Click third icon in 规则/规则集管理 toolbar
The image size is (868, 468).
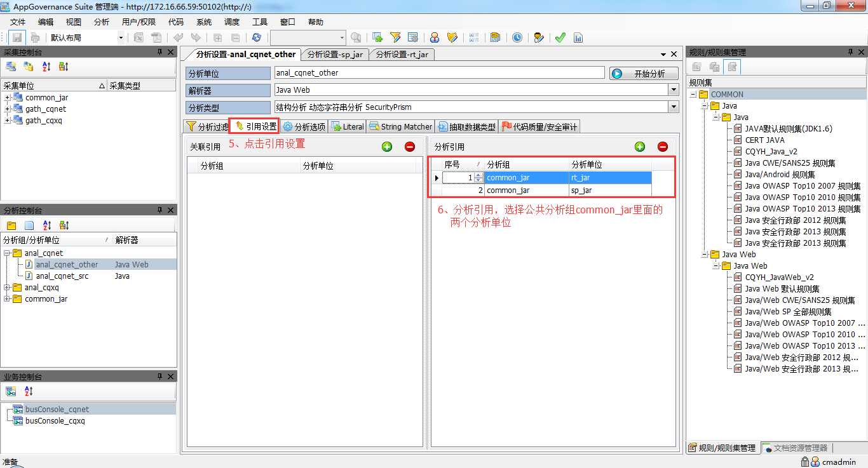pyautogui.click(x=733, y=67)
